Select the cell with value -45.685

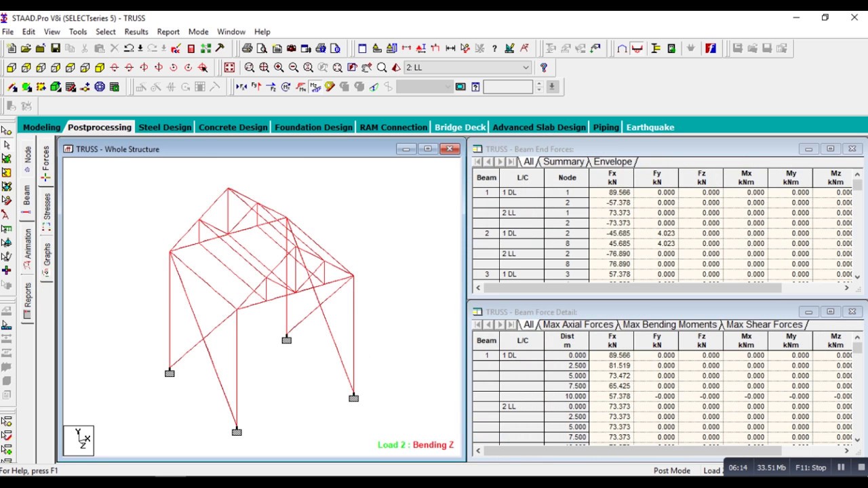612,233
